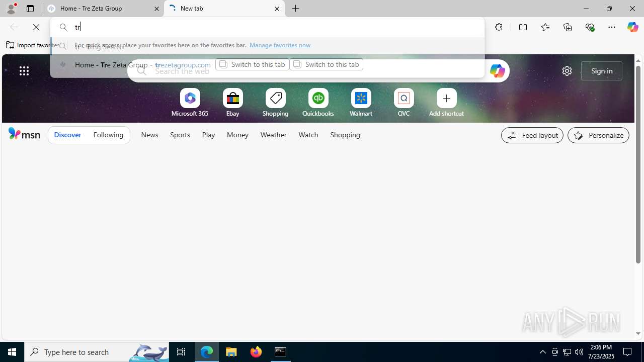
Task: Open Browser essentials icon
Action: 590,27
